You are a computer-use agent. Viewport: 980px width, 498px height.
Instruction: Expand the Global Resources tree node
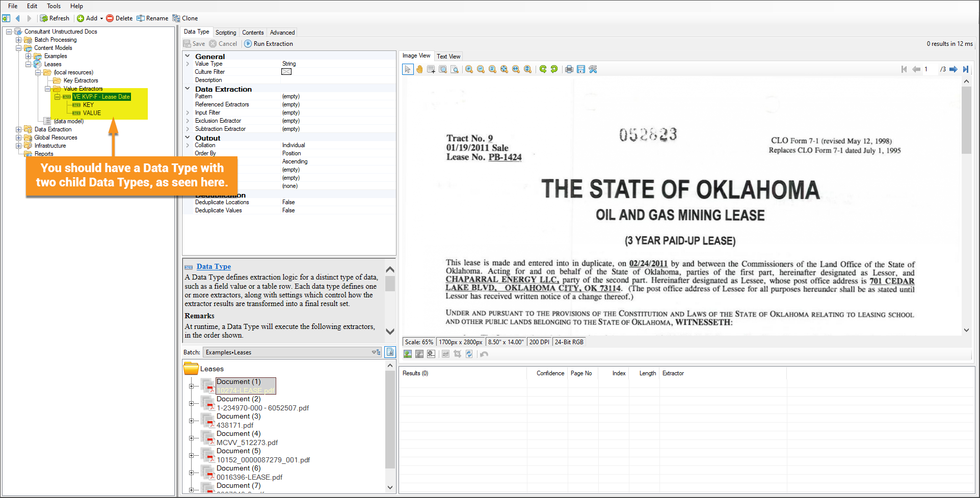(19, 137)
